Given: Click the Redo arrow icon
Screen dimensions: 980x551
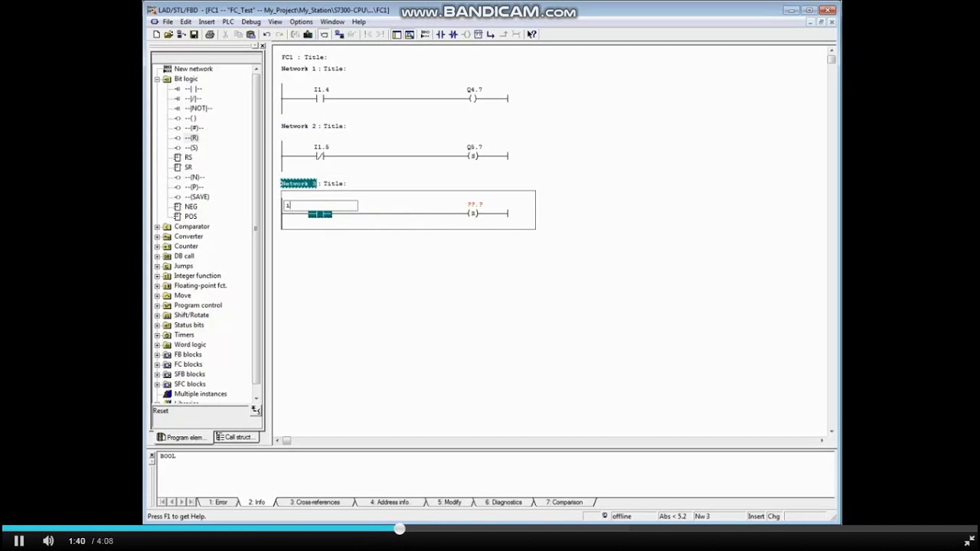Looking at the screenshot, I should pos(279,34).
